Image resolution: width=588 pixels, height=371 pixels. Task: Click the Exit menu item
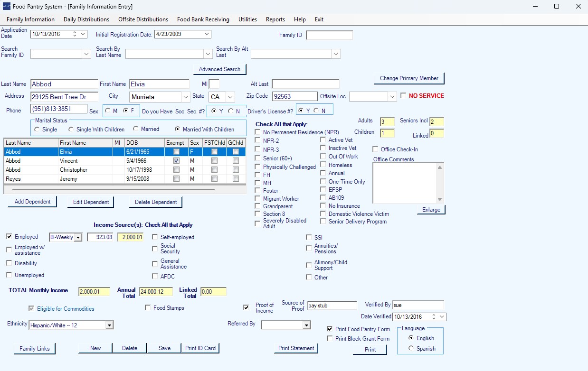pyautogui.click(x=319, y=19)
